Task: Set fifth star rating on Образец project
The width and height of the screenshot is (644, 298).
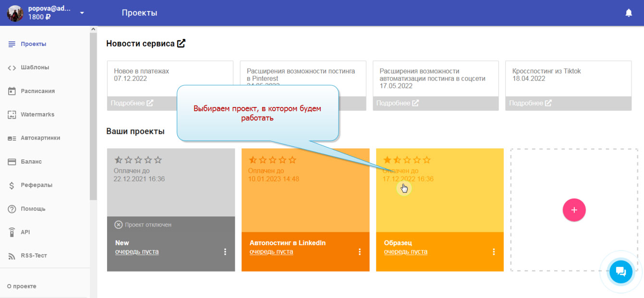Action: click(x=427, y=160)
